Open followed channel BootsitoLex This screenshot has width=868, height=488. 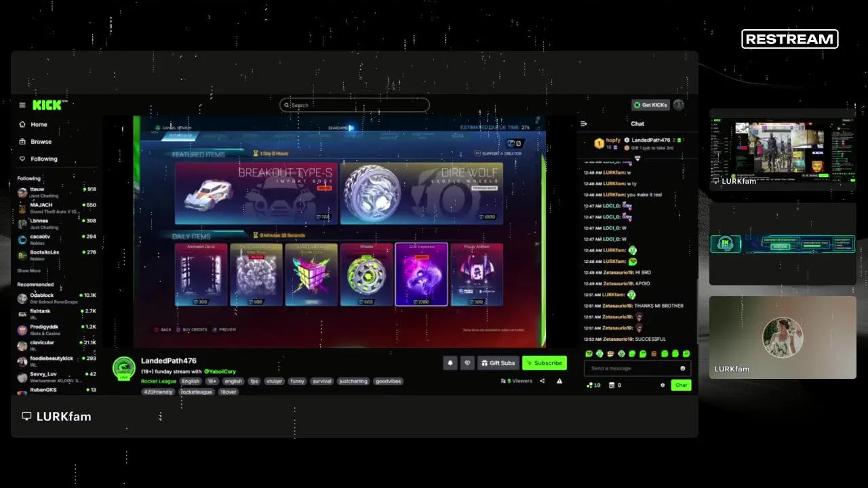[57, 255]
